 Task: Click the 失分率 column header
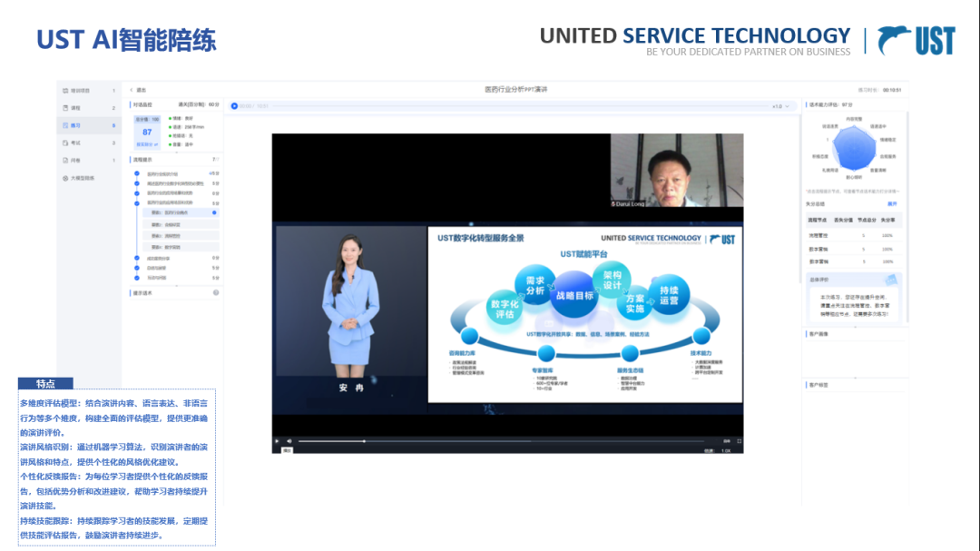[x=887, y=221]
